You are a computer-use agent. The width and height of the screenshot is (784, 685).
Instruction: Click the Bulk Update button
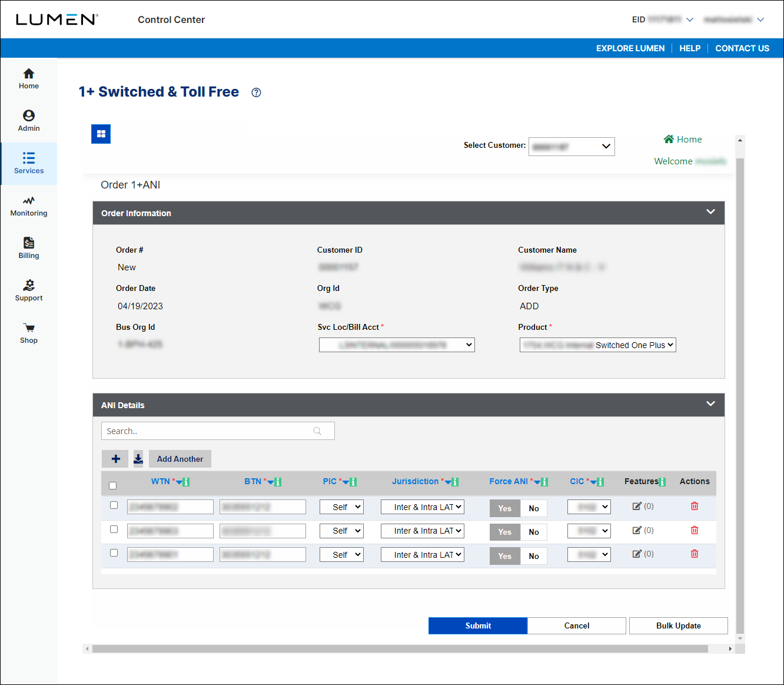pyautogui.click(x=679, y=626)
